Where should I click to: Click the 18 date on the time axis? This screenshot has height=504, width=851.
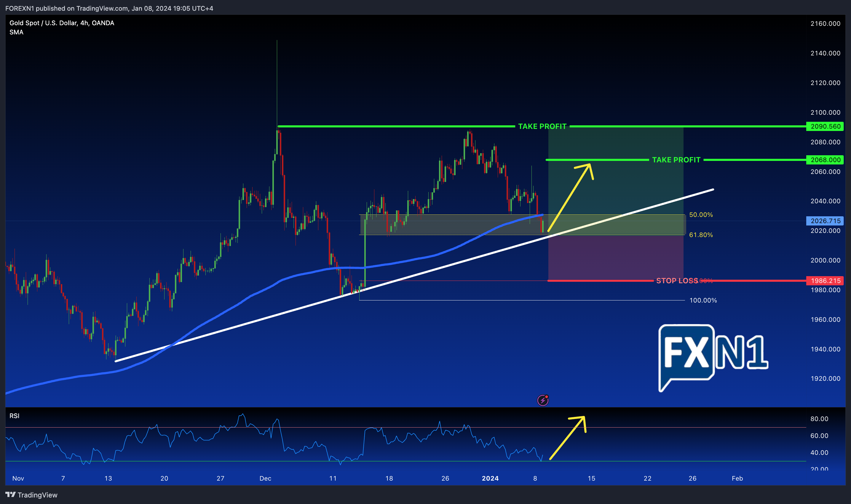pyautogui.click(x=389, y=478)
